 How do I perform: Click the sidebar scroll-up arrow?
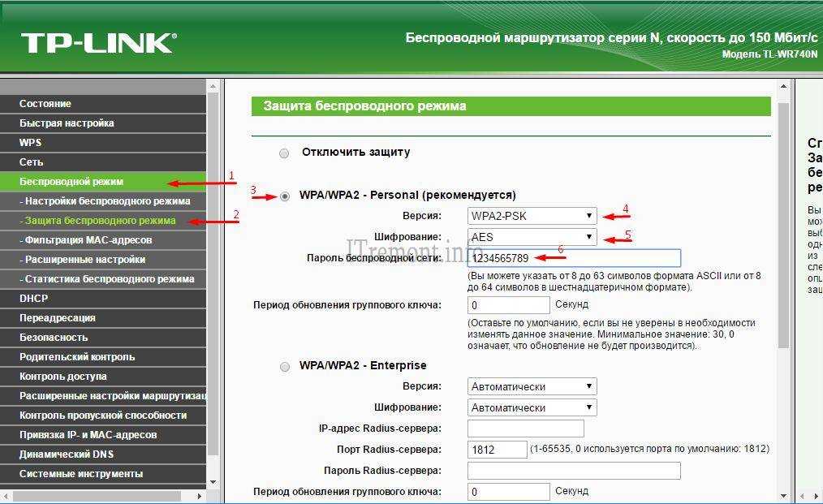click(x=213, y=85)
